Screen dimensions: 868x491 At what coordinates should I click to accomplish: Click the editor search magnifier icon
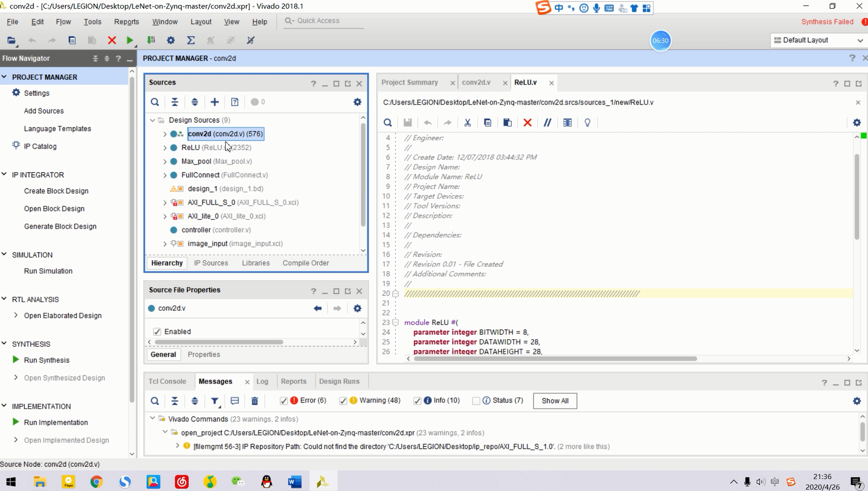point(388,123)
